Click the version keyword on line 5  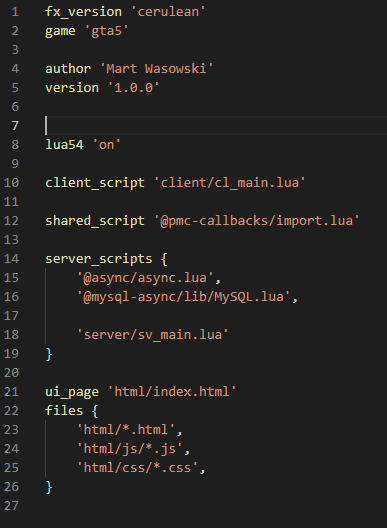click(x=72, y=88)
